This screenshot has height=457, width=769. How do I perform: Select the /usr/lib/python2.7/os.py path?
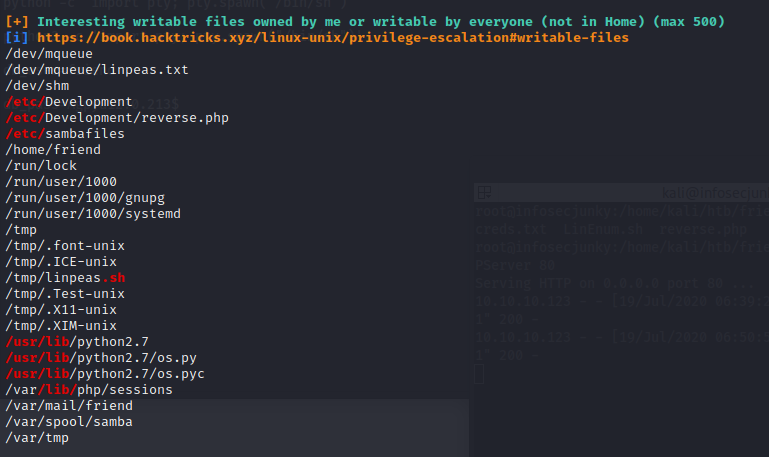(101, 357)
